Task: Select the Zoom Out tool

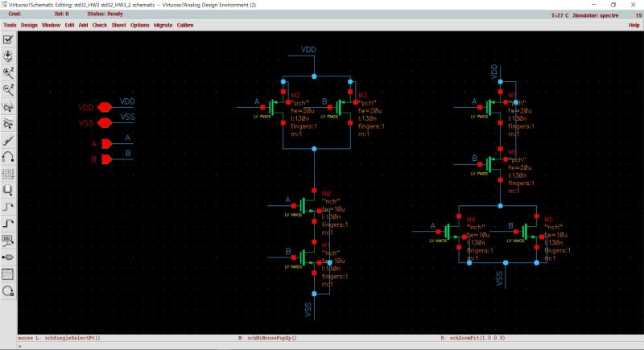Action: click(x=8, y=89)
